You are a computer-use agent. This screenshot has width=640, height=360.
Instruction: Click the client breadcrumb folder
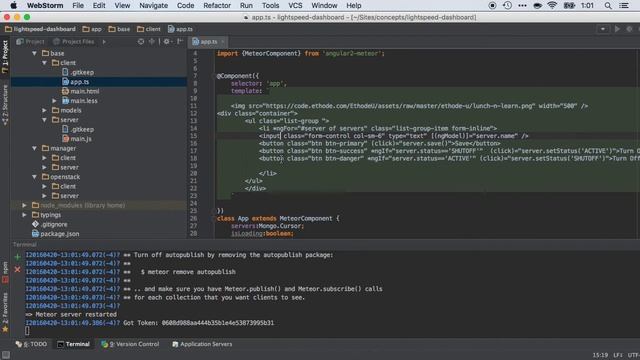tap(149, 29)
